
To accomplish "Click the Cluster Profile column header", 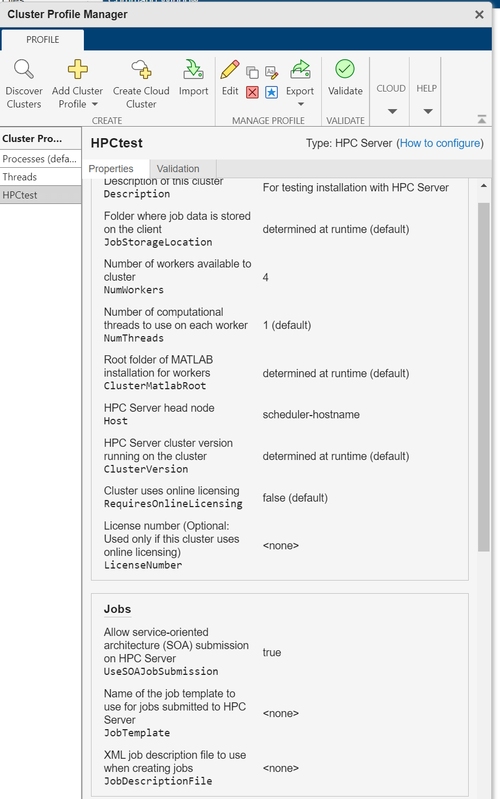I will click(x=40, y=139).
